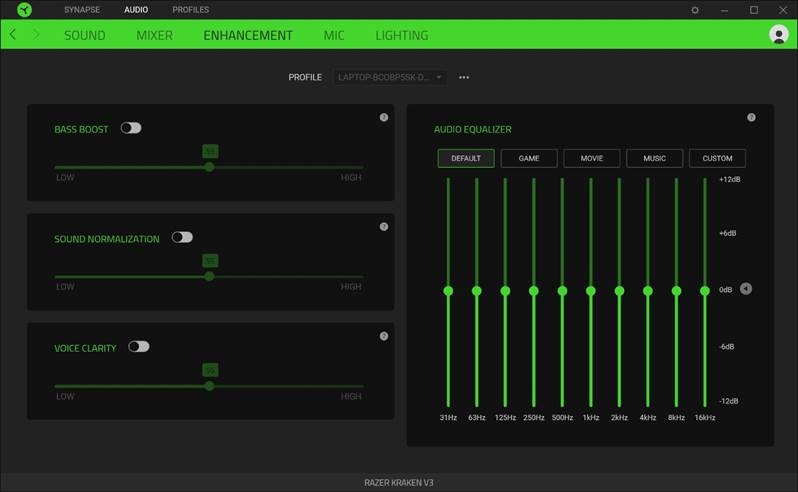Click the Voice Clarity help icon
Viewport: 798px width, 492px height.
(x=384, y=336)
